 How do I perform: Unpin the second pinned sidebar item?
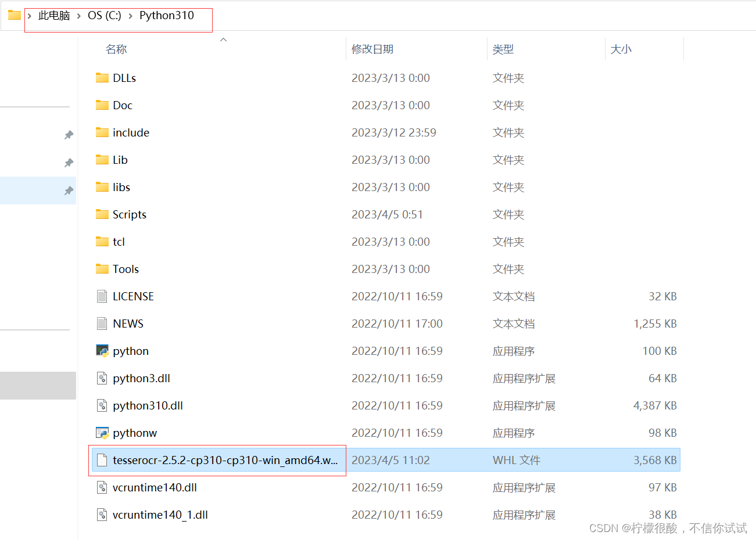pos(69,163)
